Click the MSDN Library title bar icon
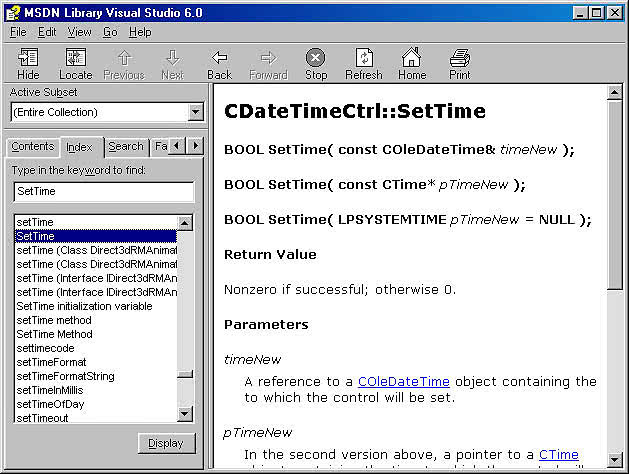629x474 pixels. point(13,13)
